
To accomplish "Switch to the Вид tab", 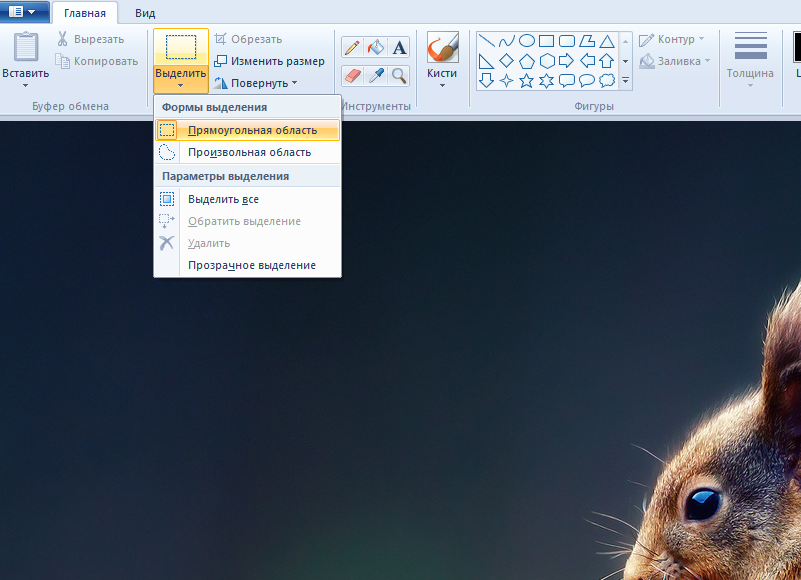I will (145, 13).
